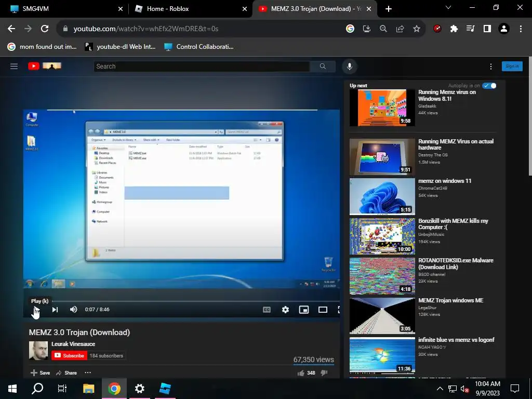Go back using the browser back arrow
Viewport: 532px width, 399px height.
pyautogui.click(x=11, y=29)
